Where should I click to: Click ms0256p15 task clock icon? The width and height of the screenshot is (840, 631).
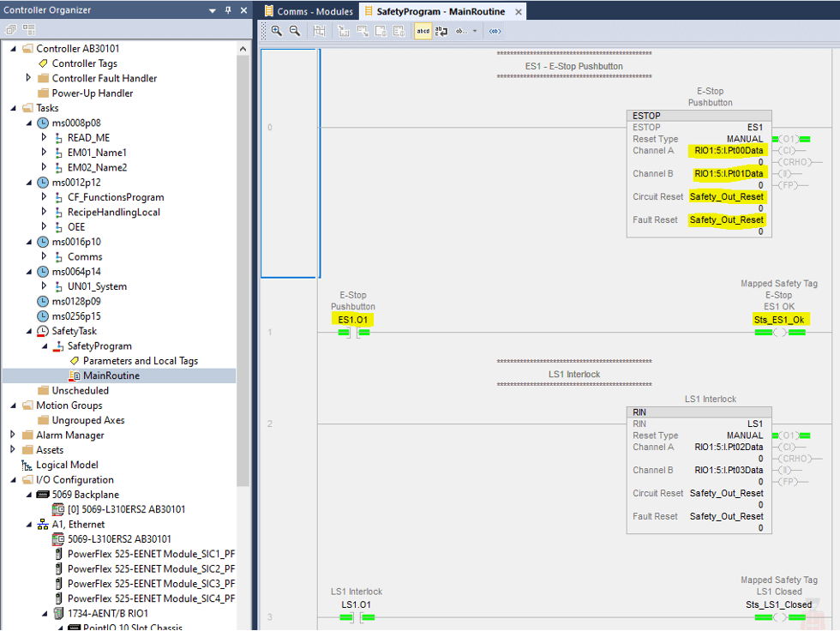click(43, 316)
